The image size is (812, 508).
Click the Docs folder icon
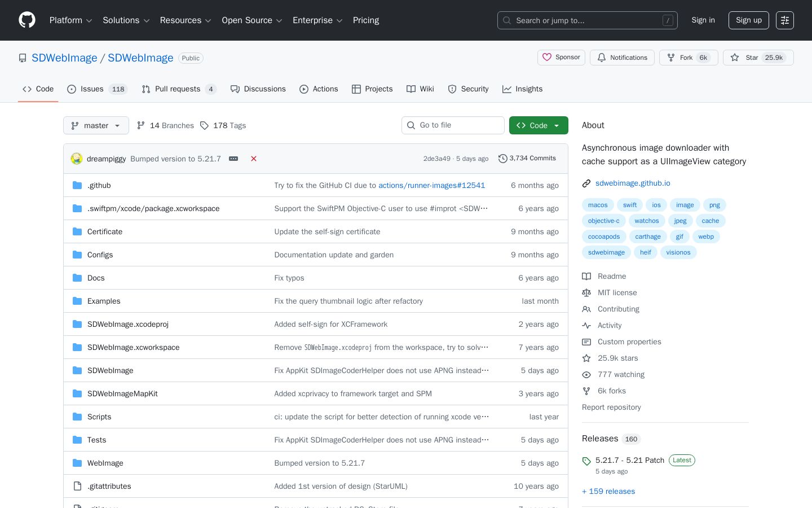[x=77, y=278]
